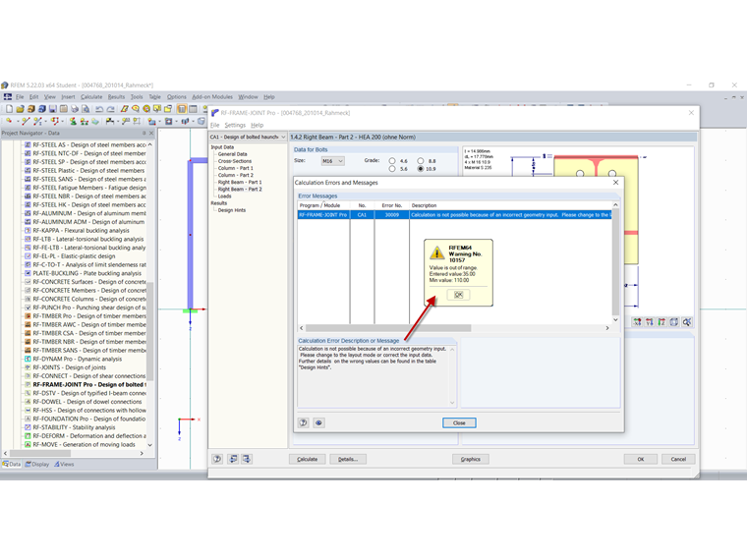Image resolution: width=747 pixels, height=560 pixels.
Task: Select PLATE-BUCKLING in navigator
Action: [87, 273]
